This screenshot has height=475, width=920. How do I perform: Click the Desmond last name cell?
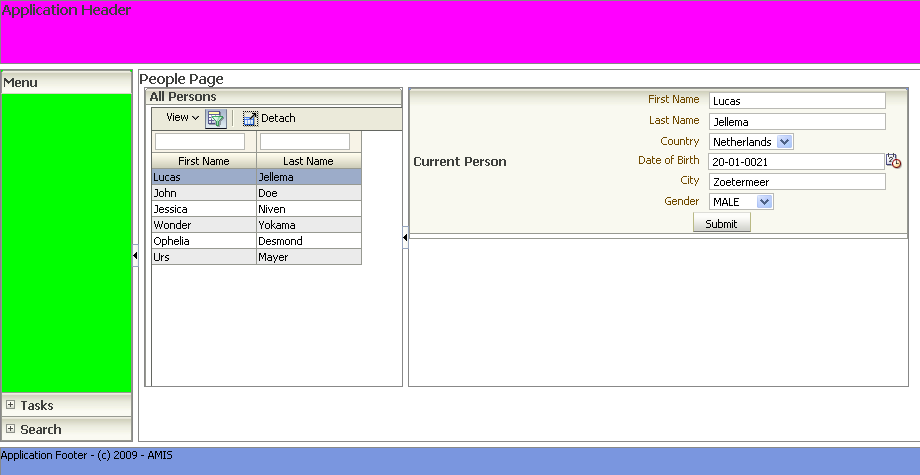pyautogui.click(x=309, y=241)
